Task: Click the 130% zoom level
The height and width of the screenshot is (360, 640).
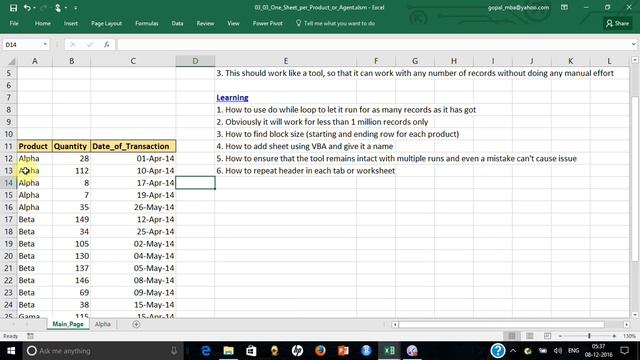Action: 629,336
